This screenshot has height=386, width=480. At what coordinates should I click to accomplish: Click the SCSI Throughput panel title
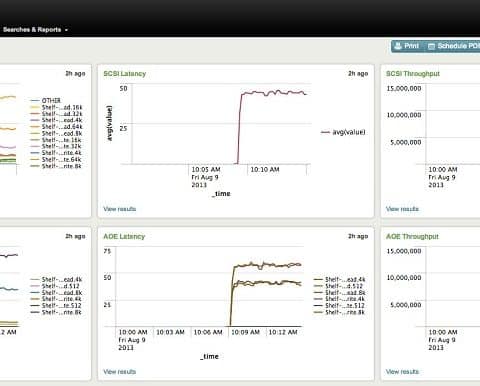(413, 74)
